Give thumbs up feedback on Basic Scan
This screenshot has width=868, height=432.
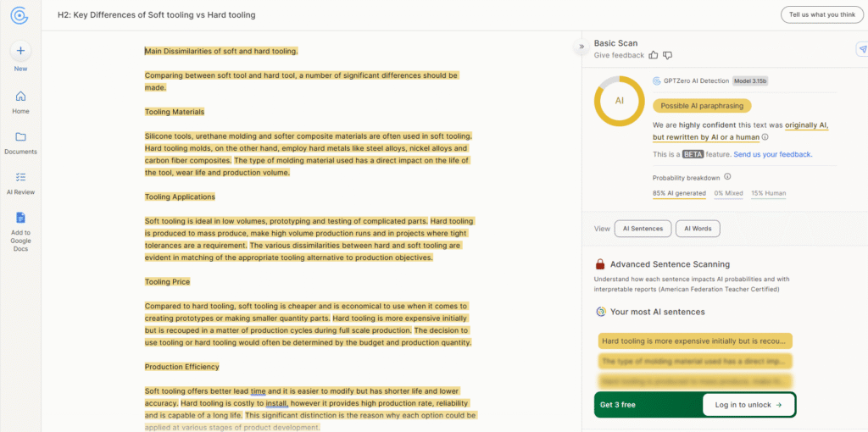point(653,55)
